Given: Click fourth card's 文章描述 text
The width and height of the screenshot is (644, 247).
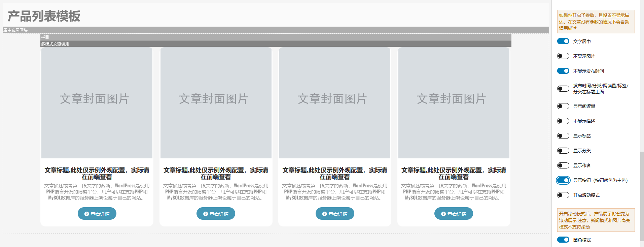Looking at the screenshot, I should 454,192.
